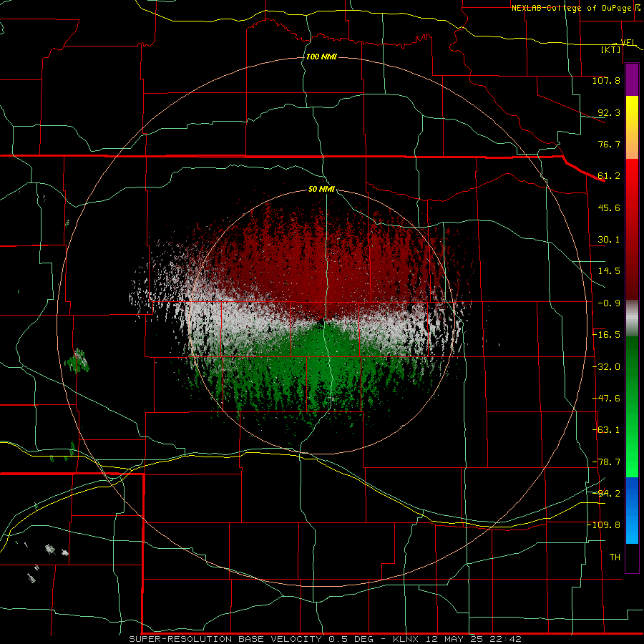Image resolution: width=644 pixels, height=644 pixels.
Task: Click the -63.1 scale value
Action: pyautogui.click(x=606, y=430)
